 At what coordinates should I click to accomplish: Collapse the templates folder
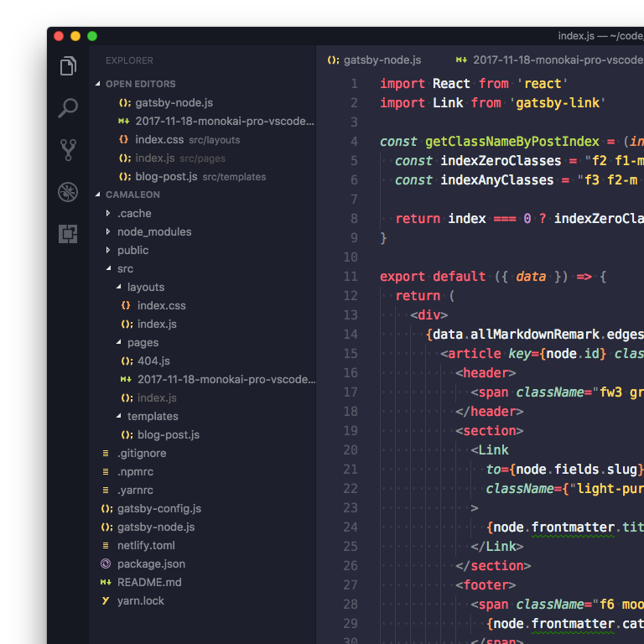pyautogui.click(x=119, y=416)
